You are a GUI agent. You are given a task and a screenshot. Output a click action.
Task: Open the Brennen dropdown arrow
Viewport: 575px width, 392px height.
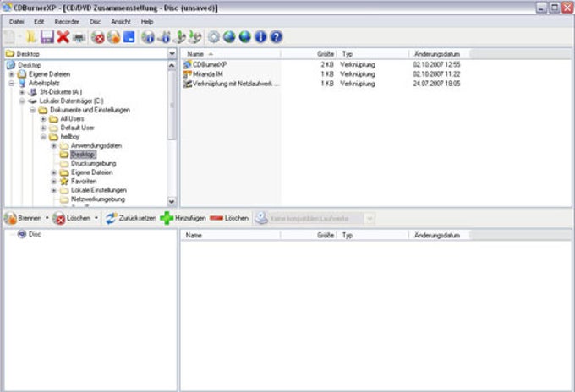pyautogui.click(x=47, y=218)
